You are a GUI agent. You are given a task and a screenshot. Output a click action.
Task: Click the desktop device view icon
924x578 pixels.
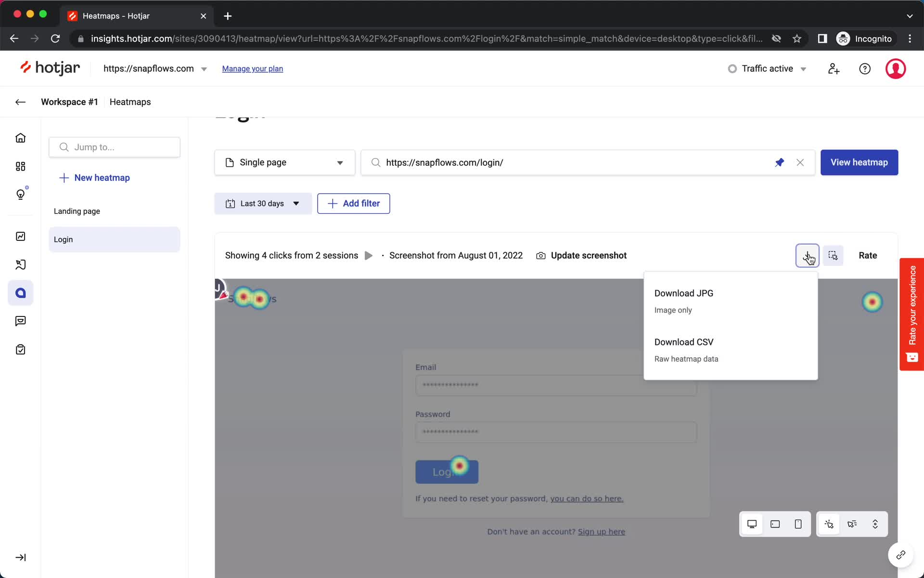point(752,524)
